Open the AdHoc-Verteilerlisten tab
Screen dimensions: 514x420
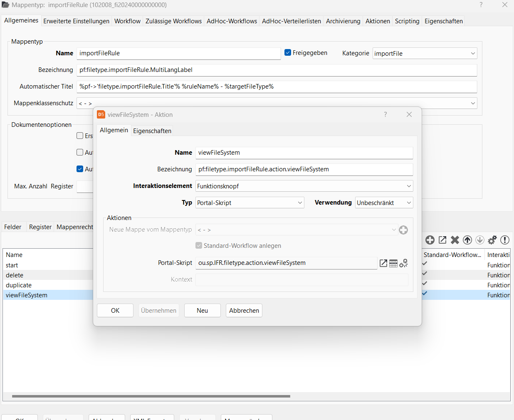point(292,21)
